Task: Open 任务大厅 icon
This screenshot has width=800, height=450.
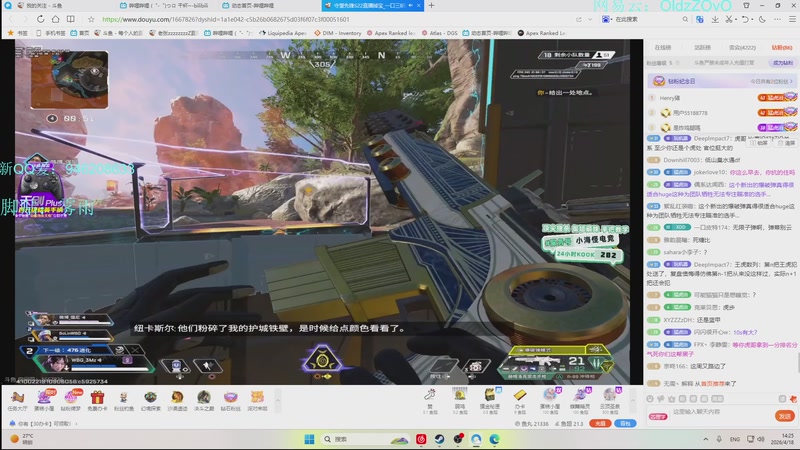Action: (17, 401)
